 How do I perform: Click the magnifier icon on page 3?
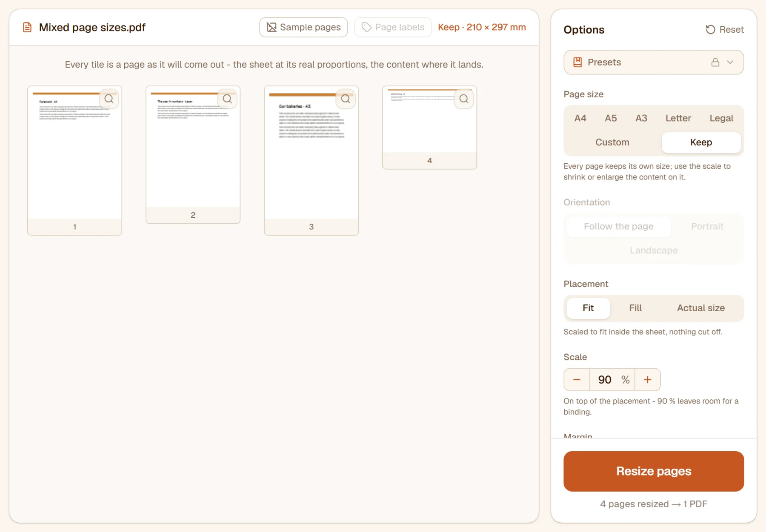click(346, 99)
